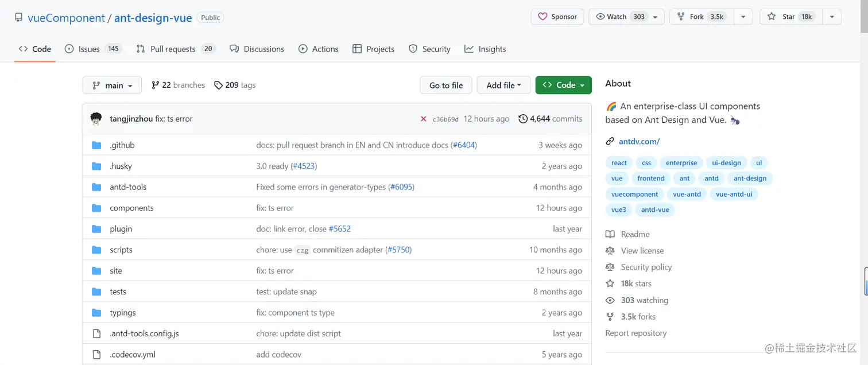Open pull request #6404 link
The image size is (868, 365).
464,145
